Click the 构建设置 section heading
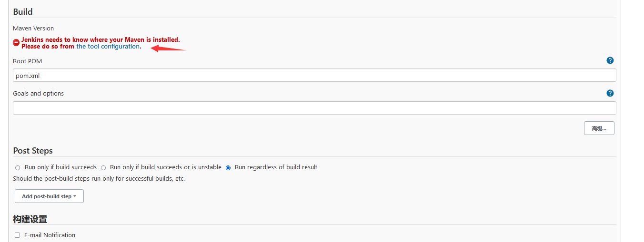644x242 pixels. [x=30, y=219]
